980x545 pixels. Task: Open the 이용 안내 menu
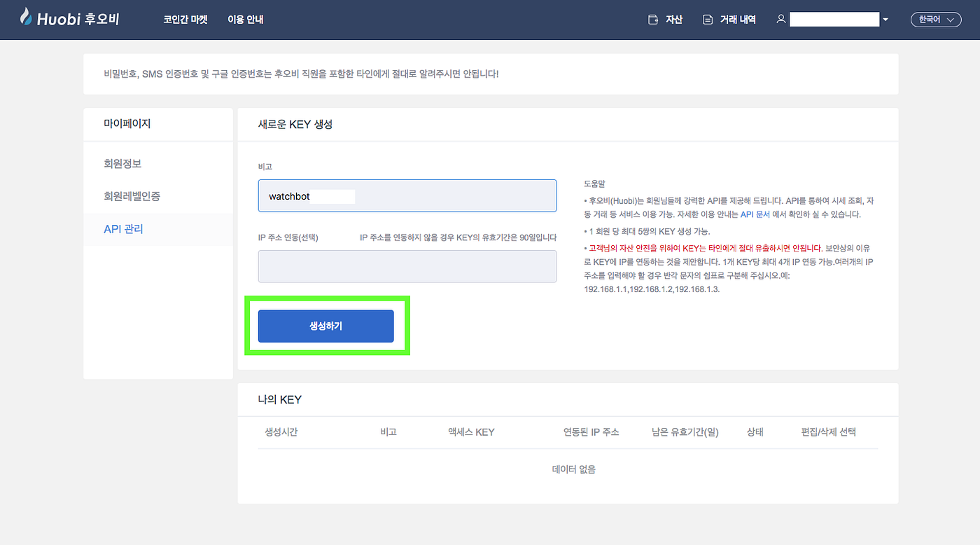click(246, 20)
